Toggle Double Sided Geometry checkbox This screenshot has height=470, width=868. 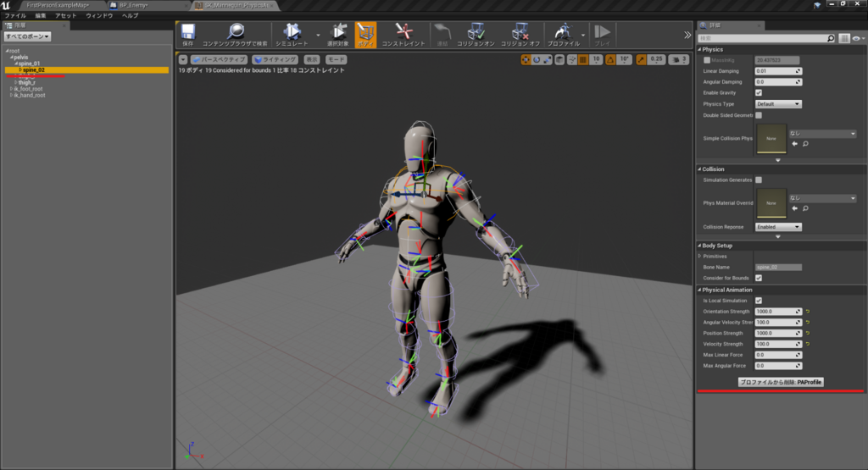[x=759, y=115]
